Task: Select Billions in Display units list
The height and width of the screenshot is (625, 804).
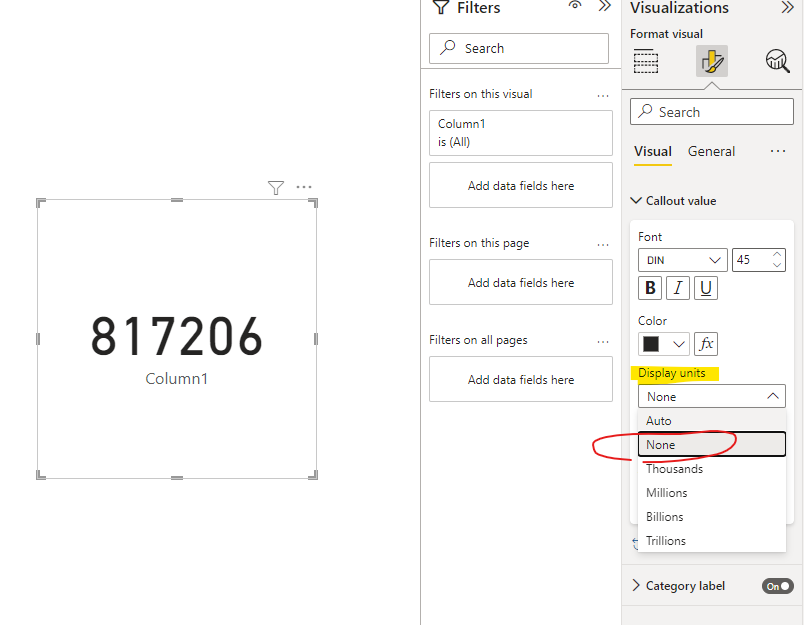Action: [x=712, y=517]
